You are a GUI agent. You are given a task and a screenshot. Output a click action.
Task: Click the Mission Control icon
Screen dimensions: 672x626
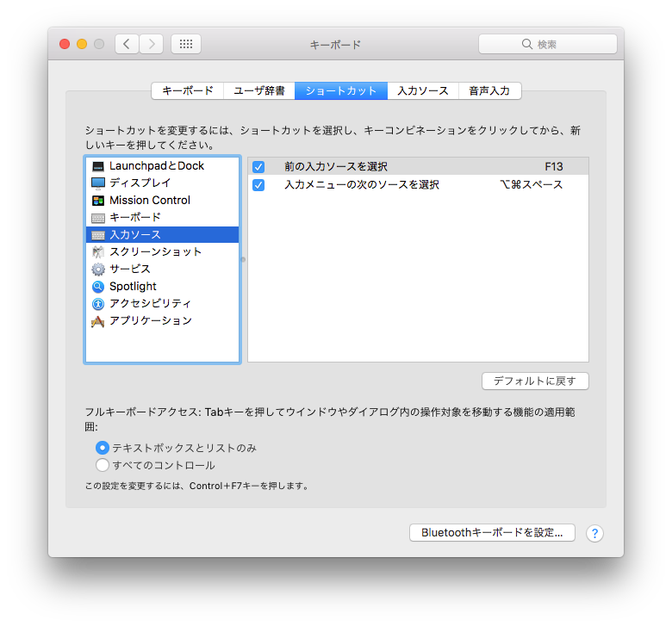click(98, 201)
